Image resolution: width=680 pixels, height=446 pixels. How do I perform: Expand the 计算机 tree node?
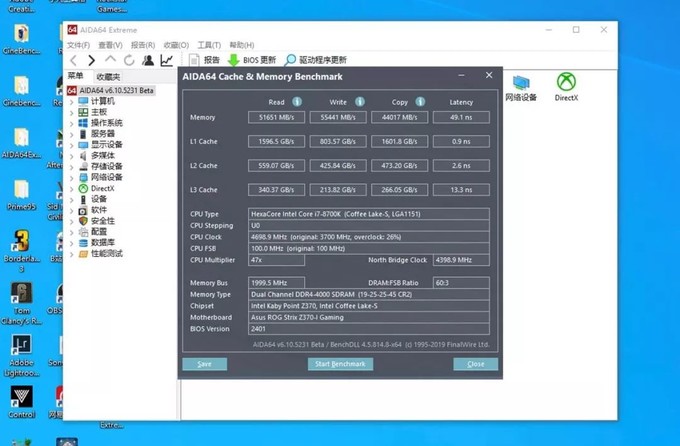(x=72, y=102)
